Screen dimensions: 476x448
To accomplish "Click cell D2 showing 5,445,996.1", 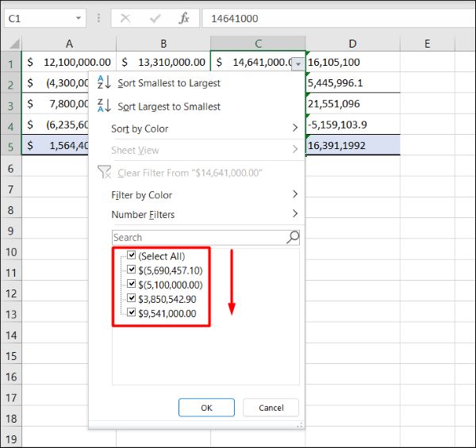I will click(353, 82).
